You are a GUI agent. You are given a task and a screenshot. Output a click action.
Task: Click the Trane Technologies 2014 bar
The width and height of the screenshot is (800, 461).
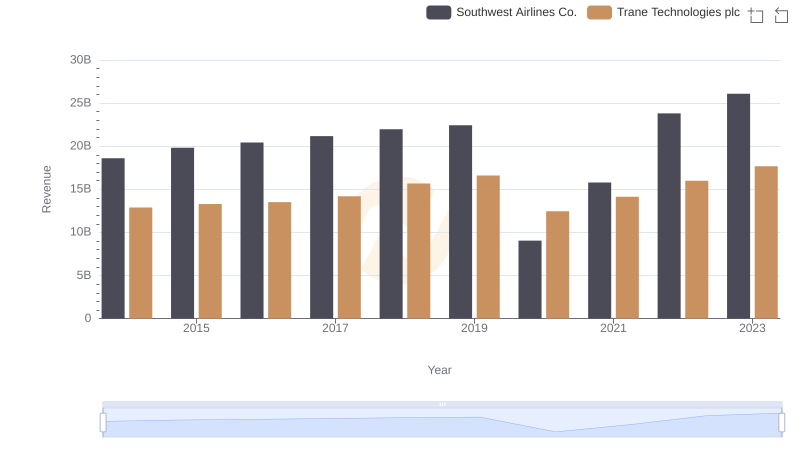click(141, 263)
